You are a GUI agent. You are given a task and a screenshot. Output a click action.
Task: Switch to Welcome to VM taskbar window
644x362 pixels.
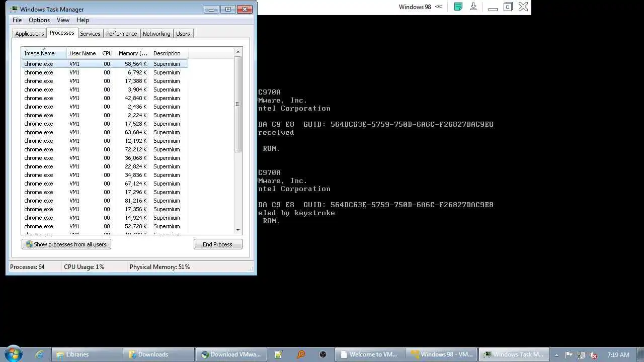click(370, 354)
